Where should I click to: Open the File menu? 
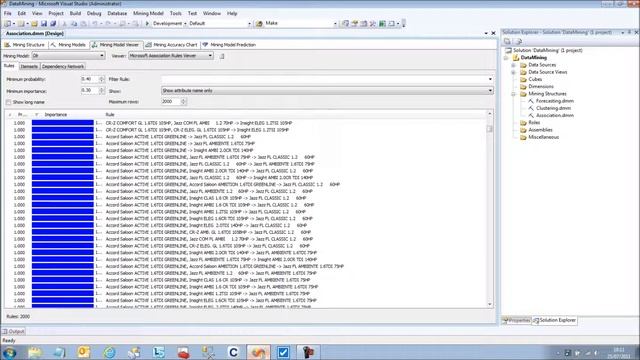(8, 13)
